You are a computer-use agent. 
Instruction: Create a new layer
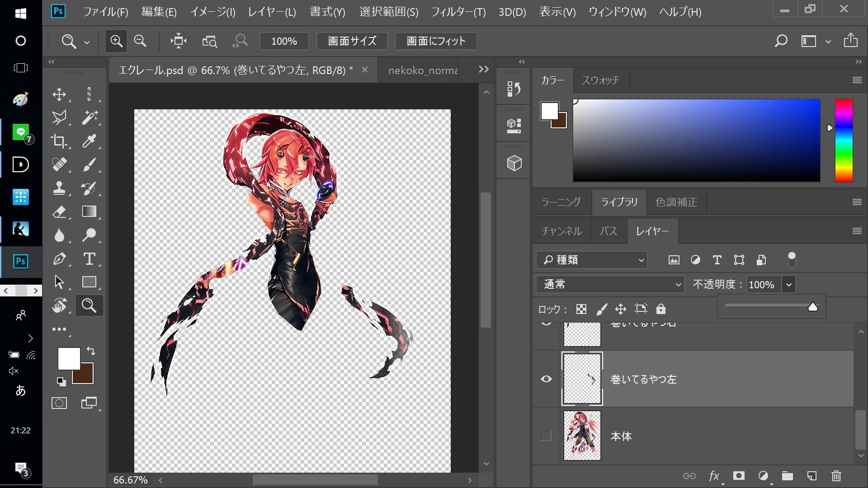[x=811, y=476]
